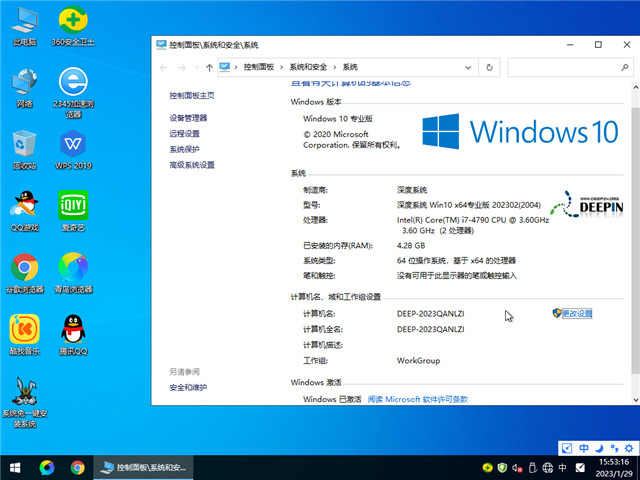Open the 回收站 recycle bin icon

tap(24, 149)
